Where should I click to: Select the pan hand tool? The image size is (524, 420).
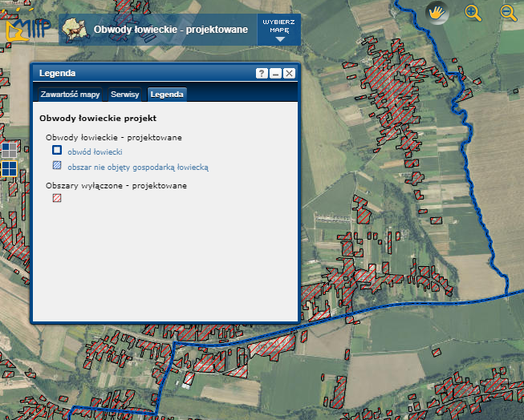tap(437, 13)
